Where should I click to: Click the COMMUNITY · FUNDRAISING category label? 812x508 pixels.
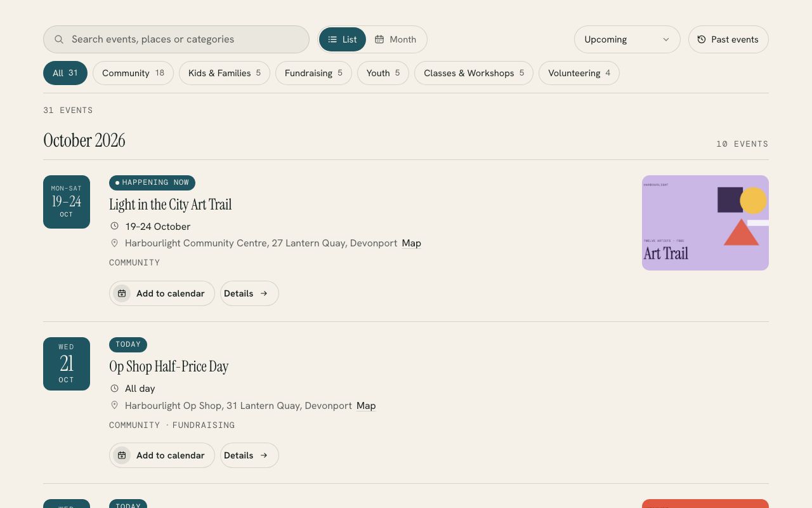[172, 425]
